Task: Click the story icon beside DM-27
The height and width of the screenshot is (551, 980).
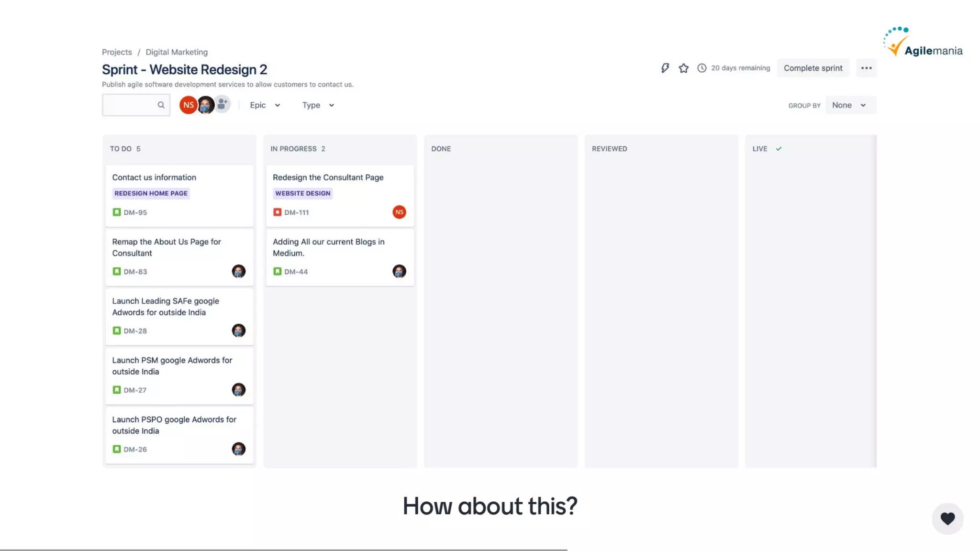Action: pos(116,390)
